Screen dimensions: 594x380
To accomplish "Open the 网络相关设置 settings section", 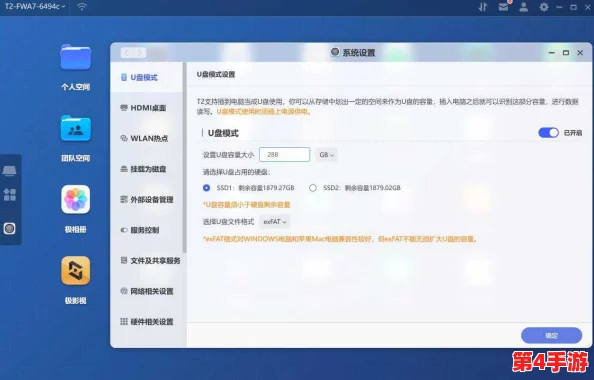I will point(147,291).
